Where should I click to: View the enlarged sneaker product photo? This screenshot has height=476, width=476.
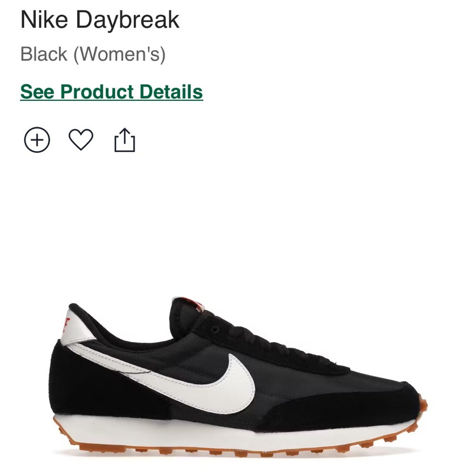tap(238, 376)
